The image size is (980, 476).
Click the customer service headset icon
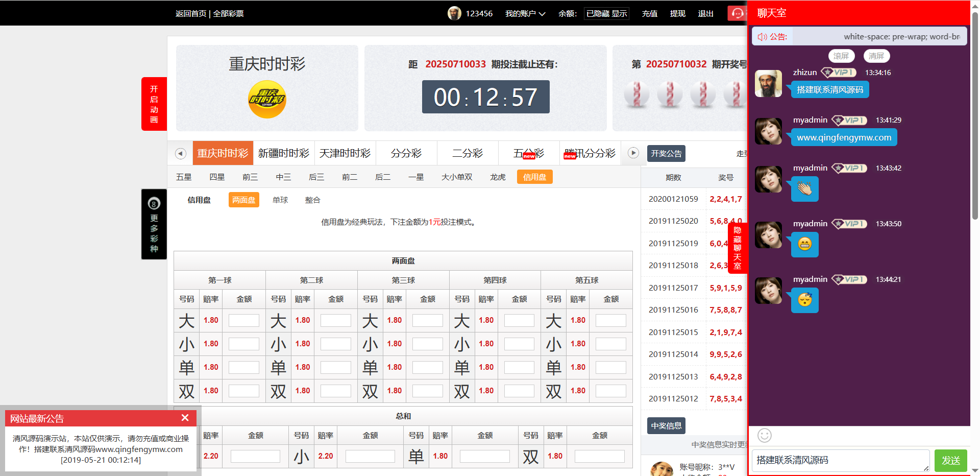737,13
